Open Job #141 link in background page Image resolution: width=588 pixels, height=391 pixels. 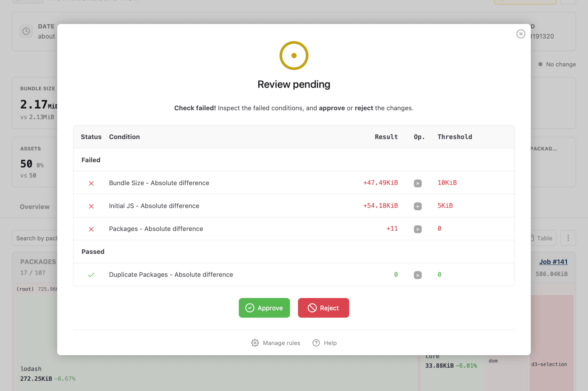point(553,262)
